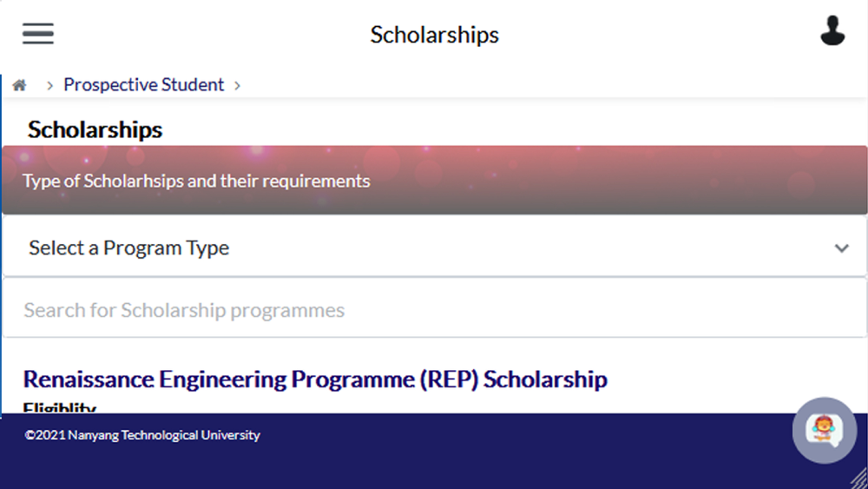The image size is (868, 489).
Task: Navigate to Prospective Student breadcrumb
Action: pos(143,85)
